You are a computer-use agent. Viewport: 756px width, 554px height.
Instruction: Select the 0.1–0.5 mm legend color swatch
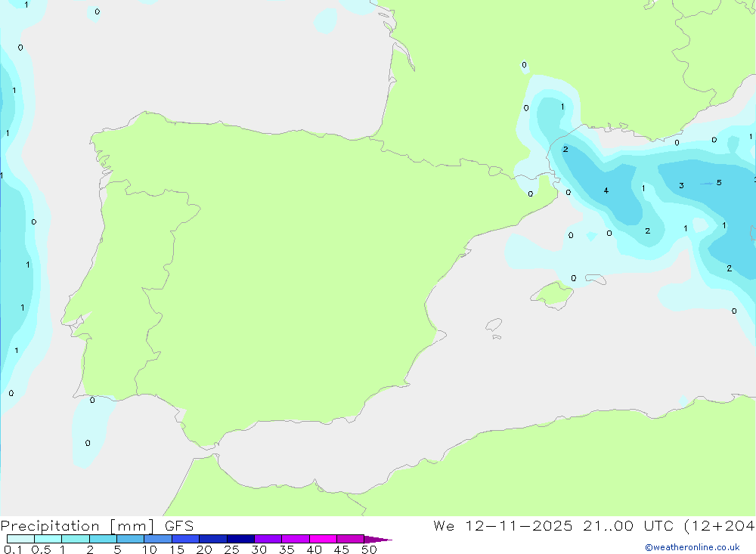click(20, 539)
